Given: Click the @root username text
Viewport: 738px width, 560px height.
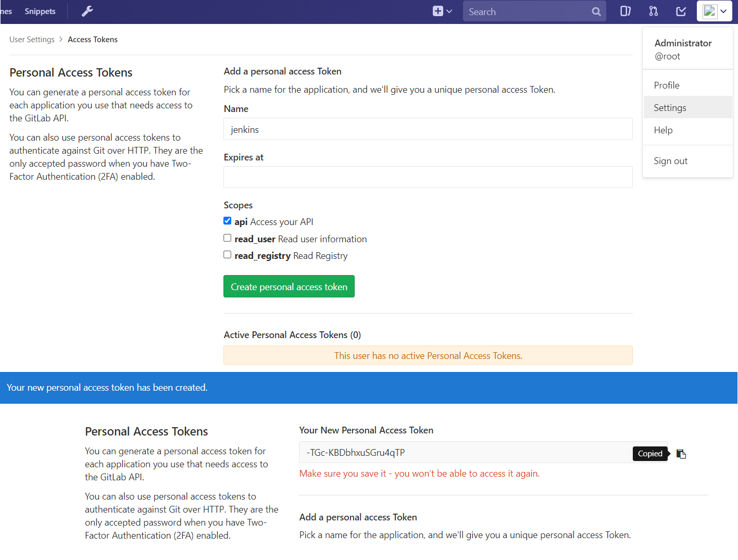Looking at the screenshot, I should (x=667, y=56).
